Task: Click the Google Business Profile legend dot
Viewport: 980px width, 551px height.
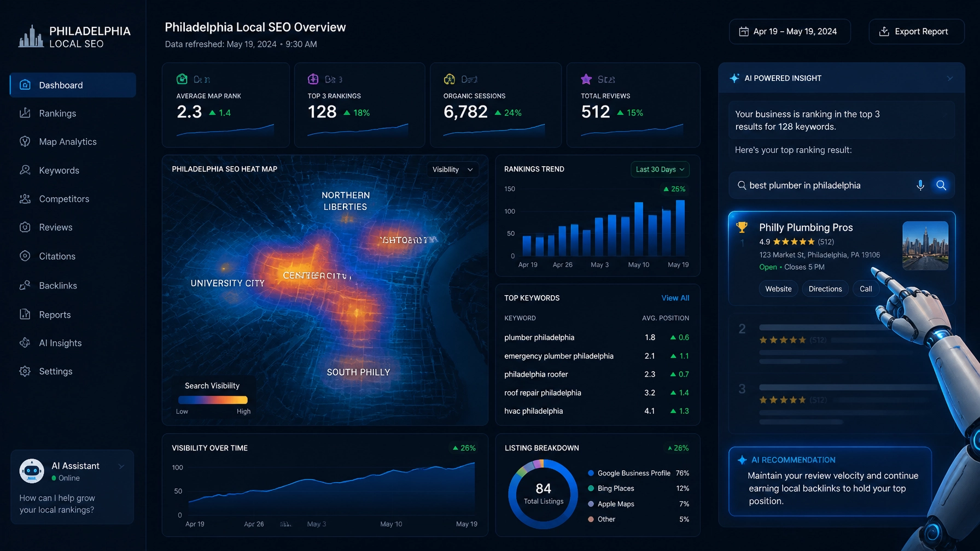Action: point(591,473)
